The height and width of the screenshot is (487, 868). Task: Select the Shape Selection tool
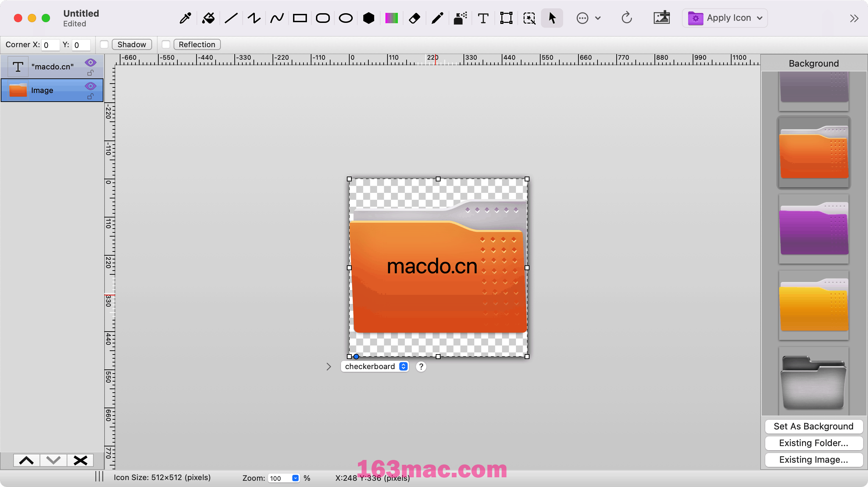point(551,18)
